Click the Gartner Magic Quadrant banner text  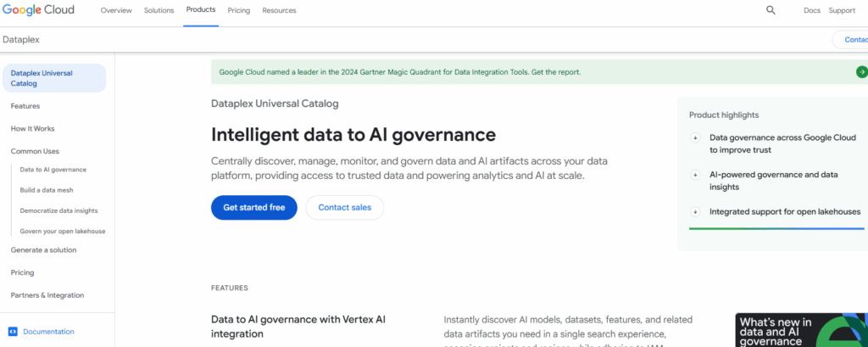399,72
